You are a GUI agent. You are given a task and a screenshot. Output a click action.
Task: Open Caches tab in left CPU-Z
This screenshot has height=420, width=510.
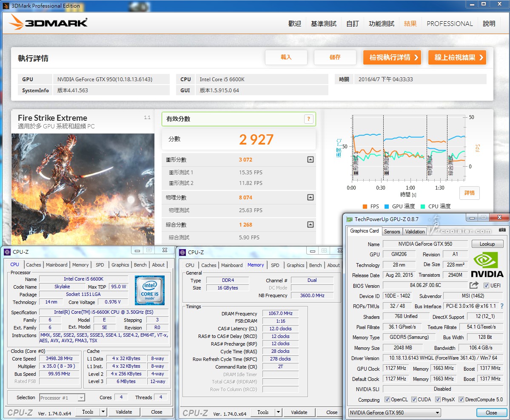34,264
